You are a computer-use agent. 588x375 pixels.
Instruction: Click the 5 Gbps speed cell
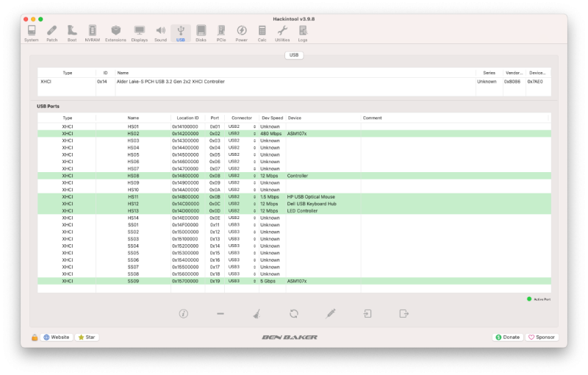click(x=268, y=281)
